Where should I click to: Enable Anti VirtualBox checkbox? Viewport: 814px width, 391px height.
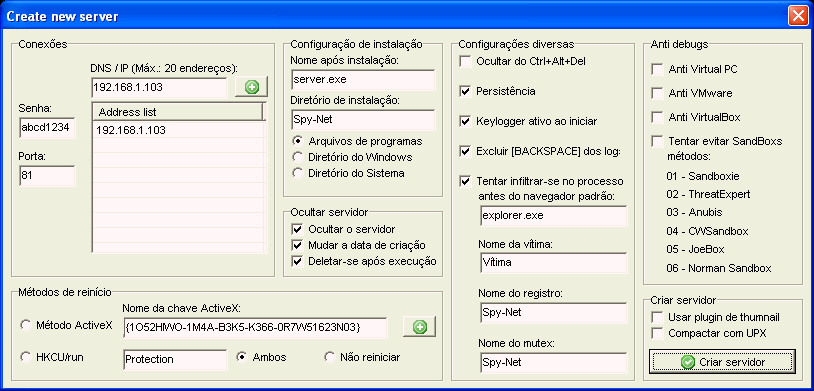(658, 117)
